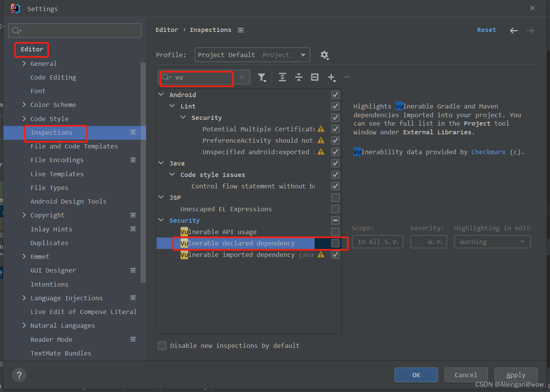Click warning icon on Unspecified android:exported row
The width and height of the screenshot is (550, 392).
[321, 152]
